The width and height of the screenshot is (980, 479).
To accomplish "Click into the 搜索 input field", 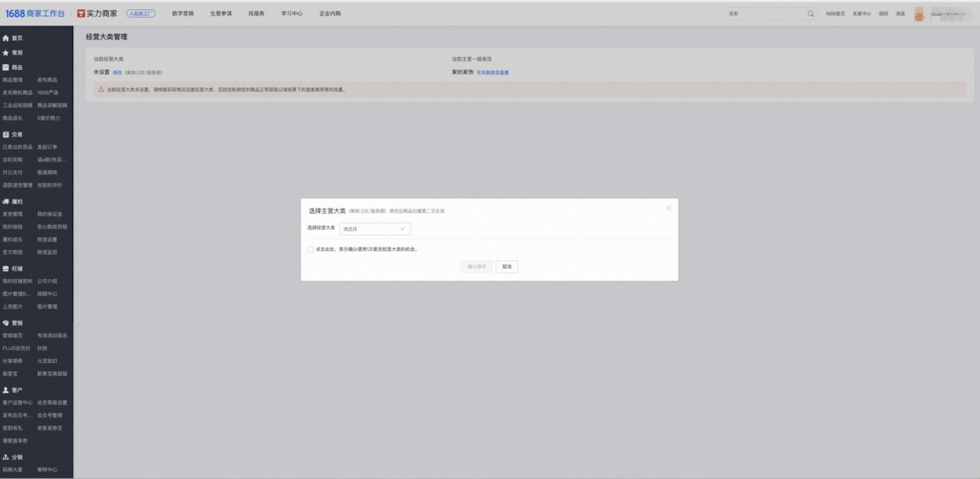I will (x=765, y=14).
